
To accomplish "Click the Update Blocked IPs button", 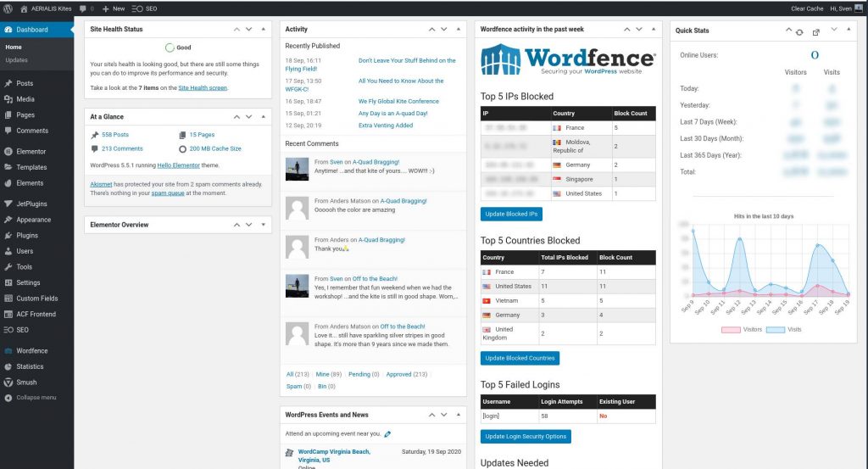I will (x=511, y=215).
